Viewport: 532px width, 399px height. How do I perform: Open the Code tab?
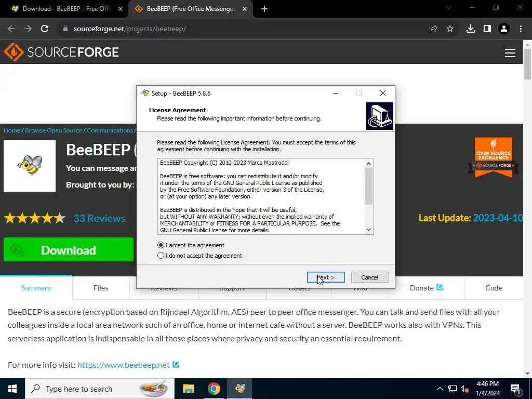[494, 288]
